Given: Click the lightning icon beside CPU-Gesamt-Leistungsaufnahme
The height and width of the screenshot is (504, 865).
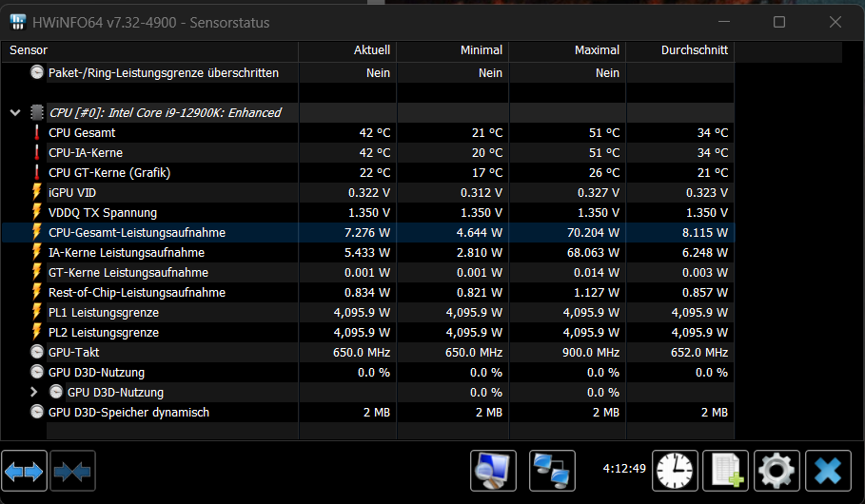Looking at the screenshot, I should click(37, 232).
